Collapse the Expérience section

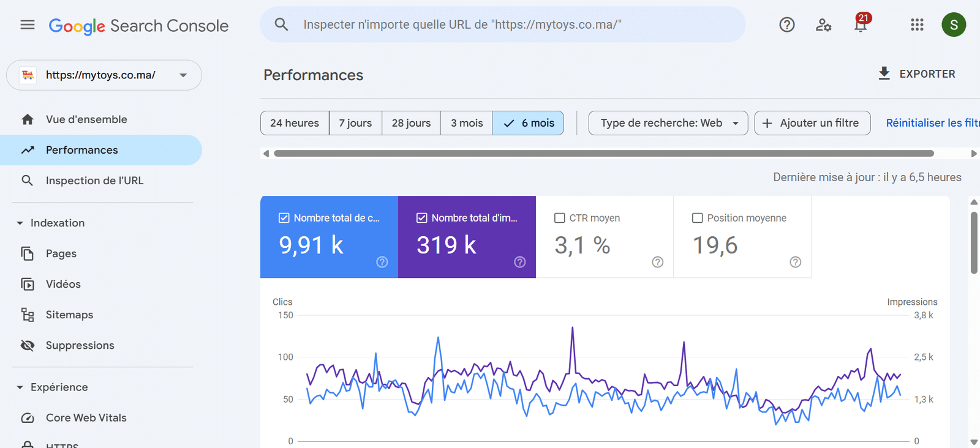tap(20, 387)
